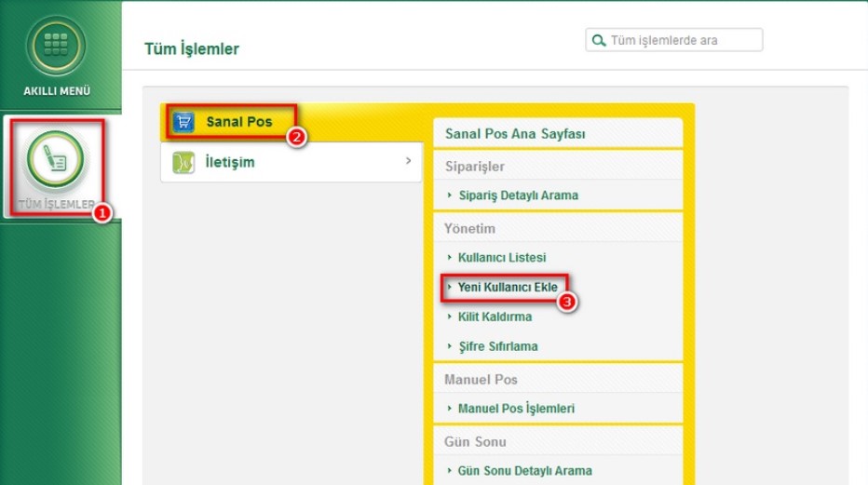Image resolution: width=868 pixels, height=485 pixels.
Task: Click the arrow bullet beside Manuel Pos İşlemleri
Action: tap(449, 409)
